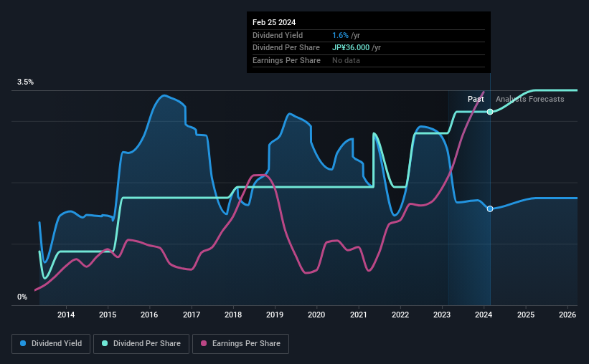
Task: Click the blue Dividend Yield legend dot
Action: [x=23, y=343]
